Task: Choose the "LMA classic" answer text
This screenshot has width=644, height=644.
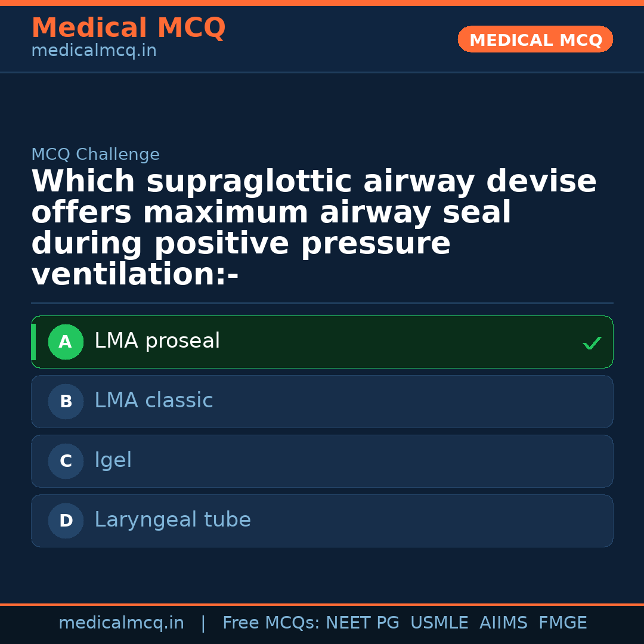Action: [153, 401]
